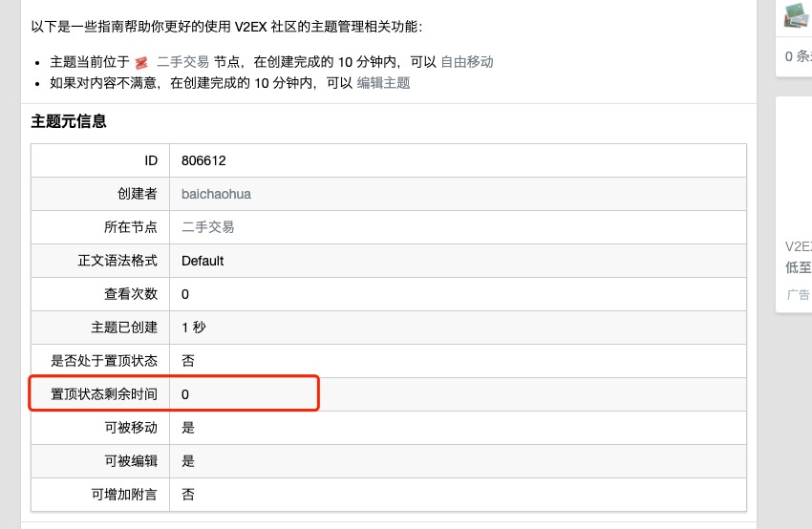Open the 二手交易 node link in the guide text

[x=182, y=62]
